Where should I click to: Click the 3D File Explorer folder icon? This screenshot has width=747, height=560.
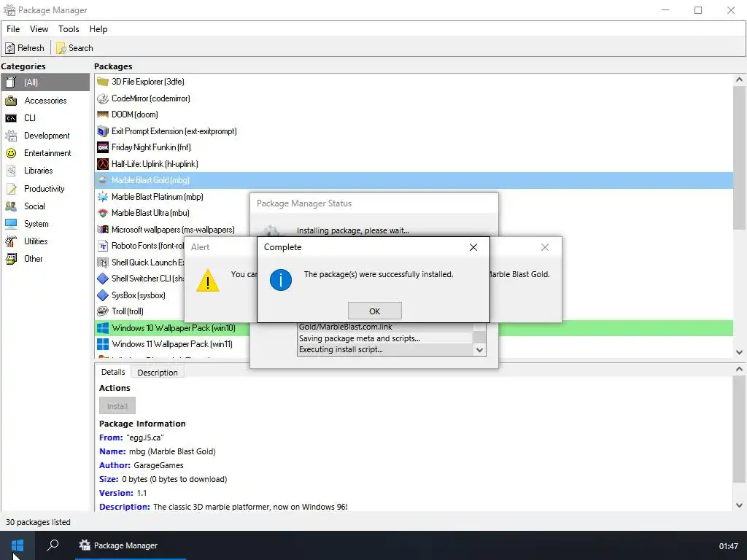point(102,82)
